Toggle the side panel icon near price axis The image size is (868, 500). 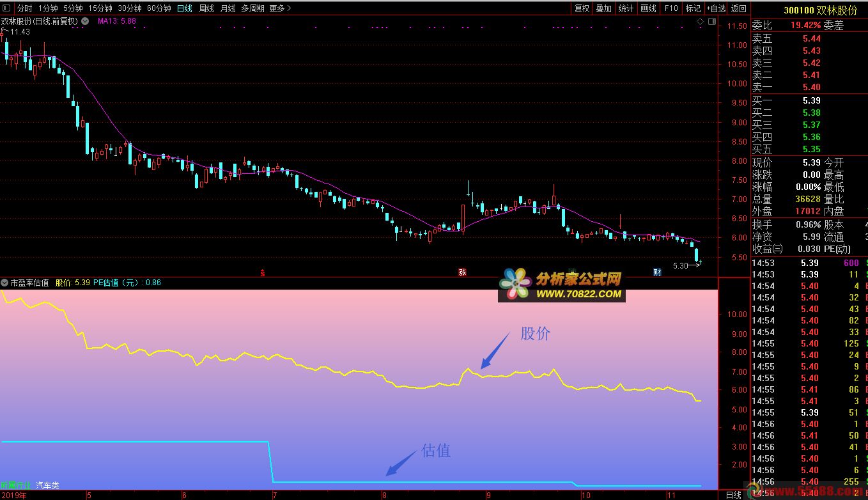[x=712, y=21]
